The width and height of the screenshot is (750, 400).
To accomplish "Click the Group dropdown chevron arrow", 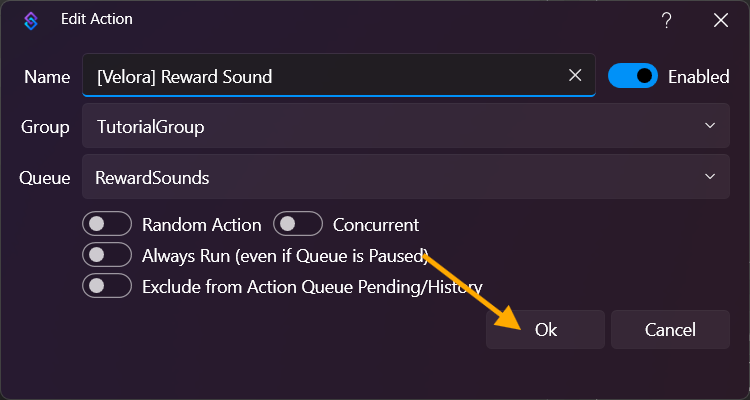I will pyautogui.click(x=710, y=126).
